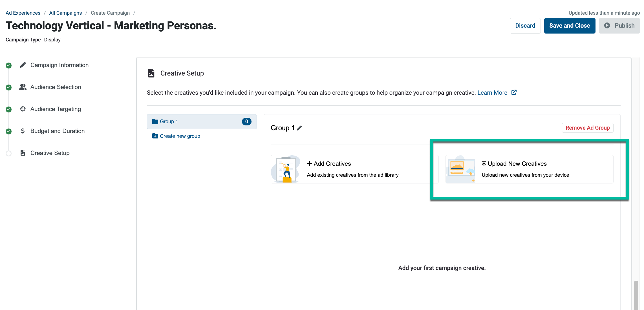Click the Create new group folder-plus icon

point(155,136)
